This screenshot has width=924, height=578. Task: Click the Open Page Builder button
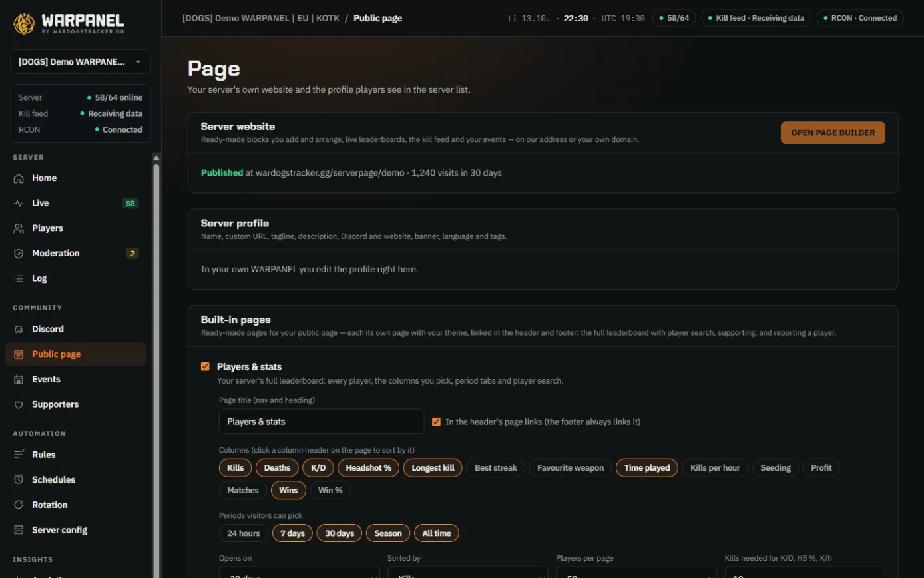click(833, 133)
